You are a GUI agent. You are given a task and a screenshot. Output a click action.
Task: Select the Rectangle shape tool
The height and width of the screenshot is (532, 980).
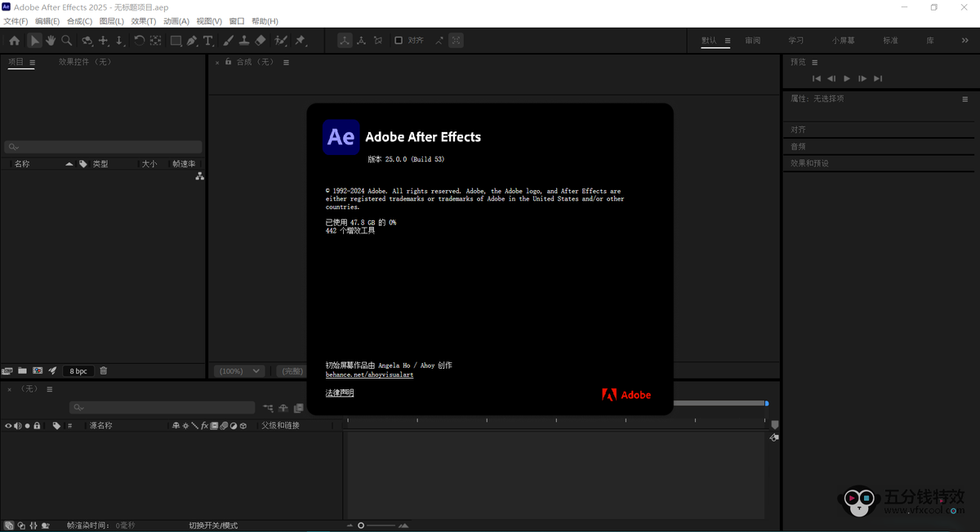click(176, 40)
